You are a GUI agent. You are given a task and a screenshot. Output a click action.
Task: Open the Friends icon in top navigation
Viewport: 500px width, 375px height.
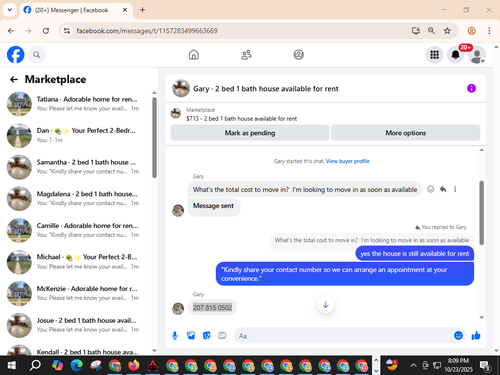coord(246,55)
